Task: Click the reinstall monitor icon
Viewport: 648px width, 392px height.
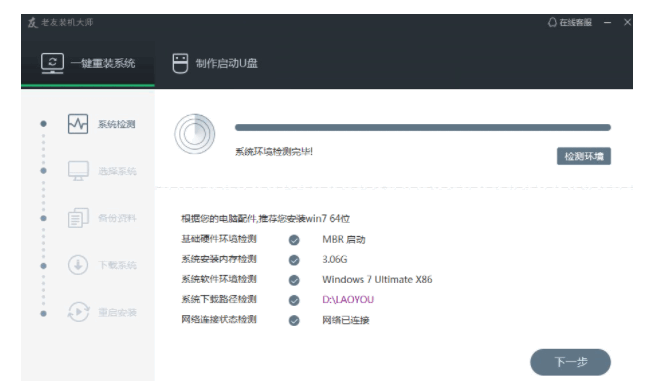Action: coord(52,64)
